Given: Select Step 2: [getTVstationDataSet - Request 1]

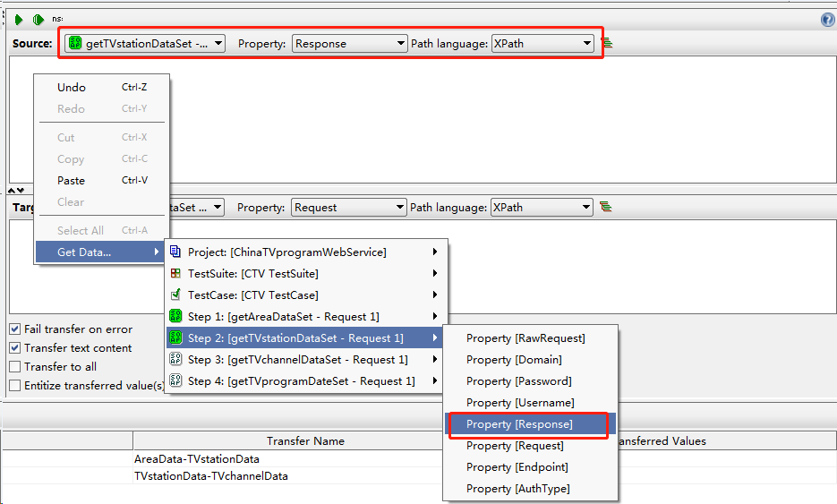Looking at the screenshot, I should coord(304,338).
